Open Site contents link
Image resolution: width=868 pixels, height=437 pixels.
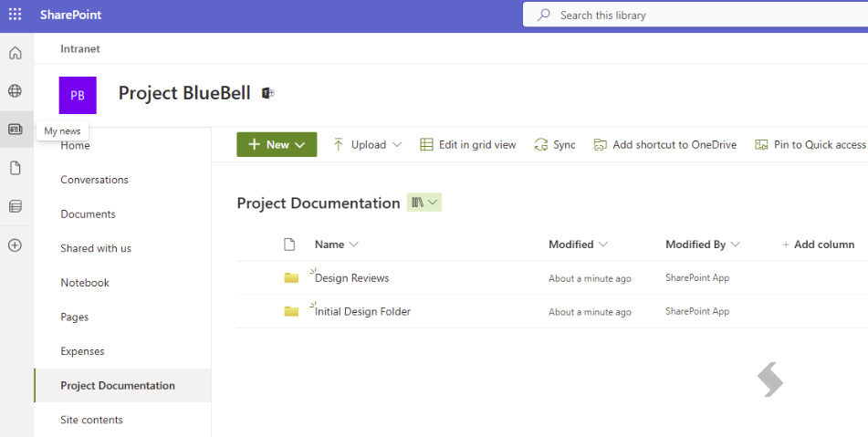tap(91, 420)
